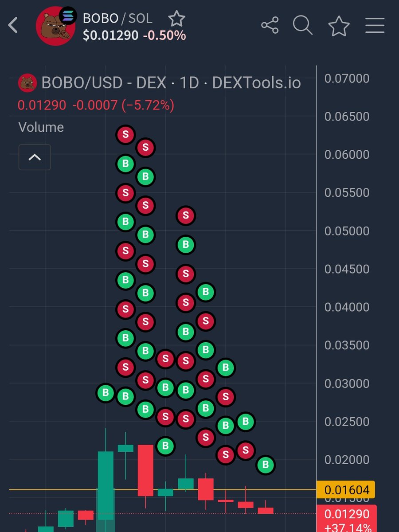Share this pair via share icon
Image resolution: width=399 pixels, height=532 pixels.
coord(270,25)
